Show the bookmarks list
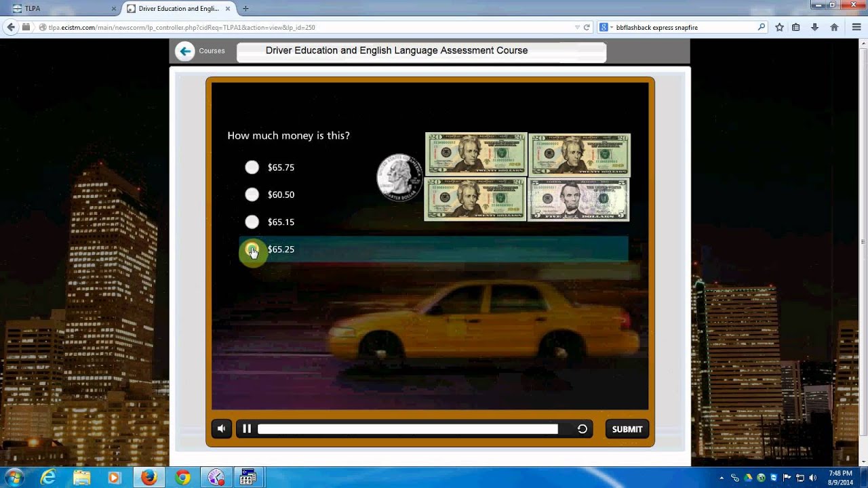 point(796,27)
